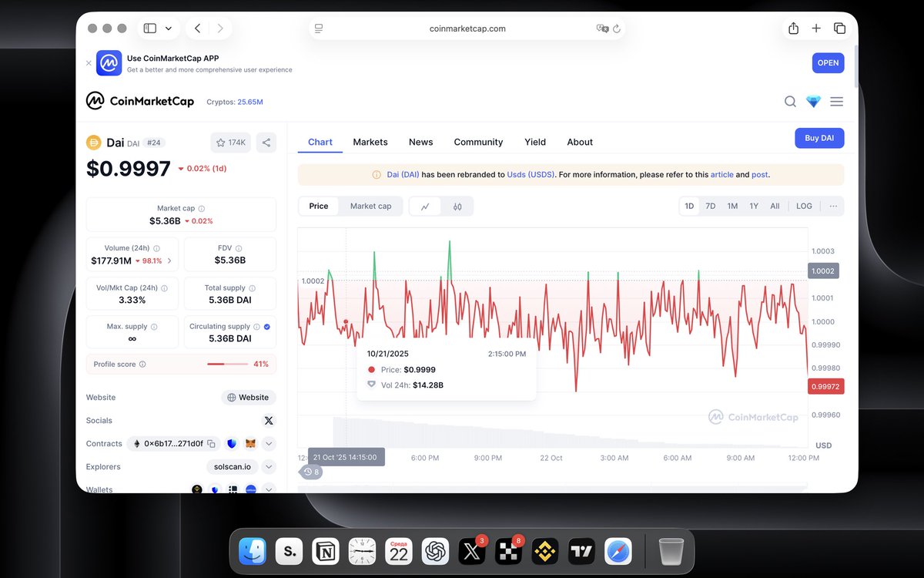This screenshot has height=578, width=924.
Task: Open Notion from the dock
Action: (326, 551)
